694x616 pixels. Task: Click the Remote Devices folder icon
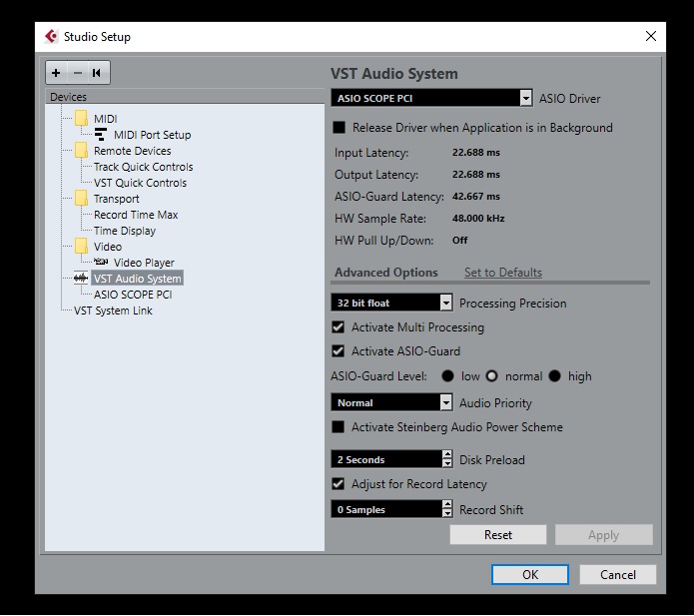pyautogui.click(x=81, y=151)
